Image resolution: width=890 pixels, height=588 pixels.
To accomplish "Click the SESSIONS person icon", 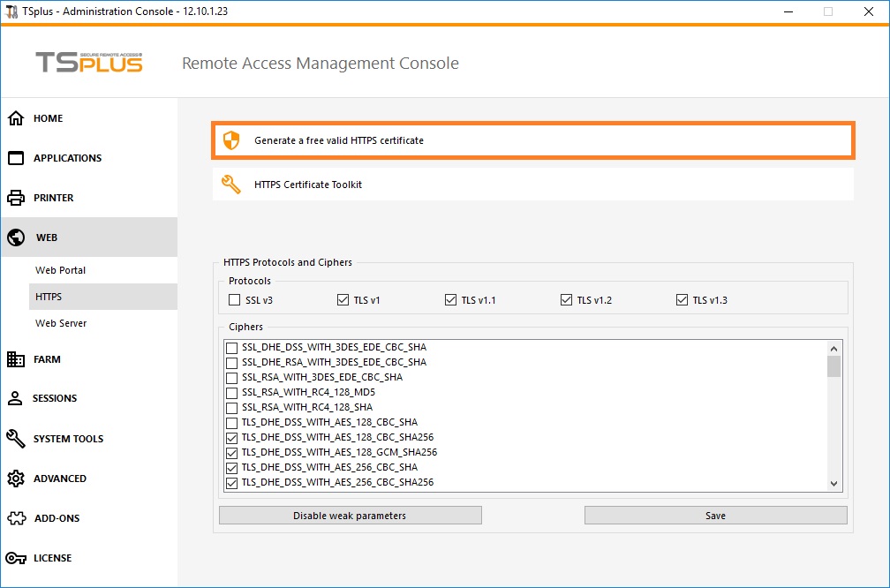I will click(x=14, y=398).
